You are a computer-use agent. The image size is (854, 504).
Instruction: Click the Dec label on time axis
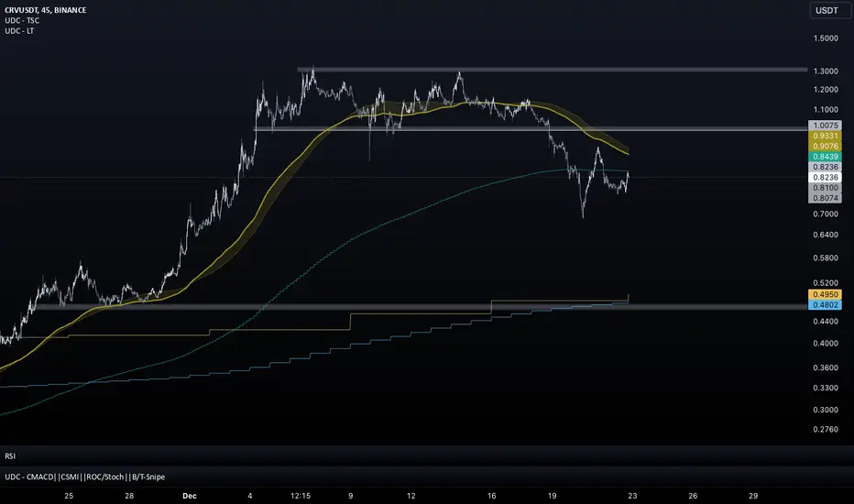[190, 496]
